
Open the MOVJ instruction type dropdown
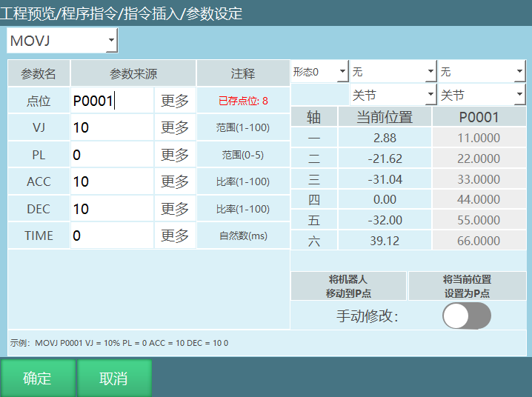click(62, 41)
